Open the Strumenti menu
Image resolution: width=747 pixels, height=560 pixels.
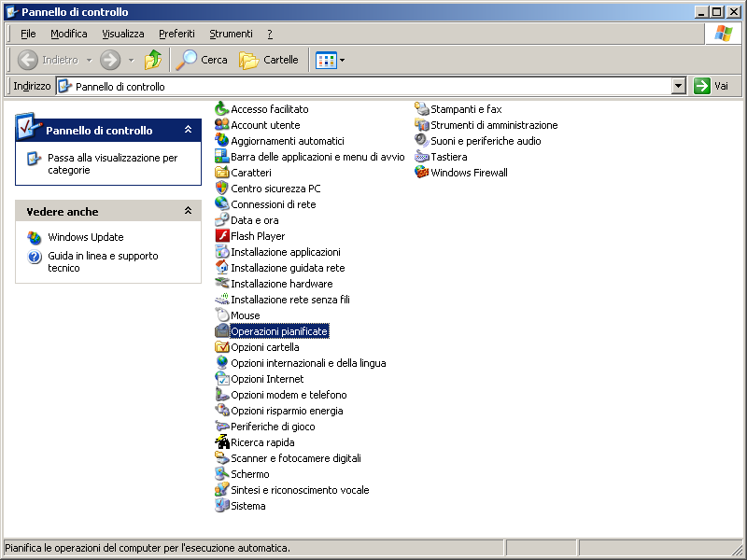[x=231, y=34]
